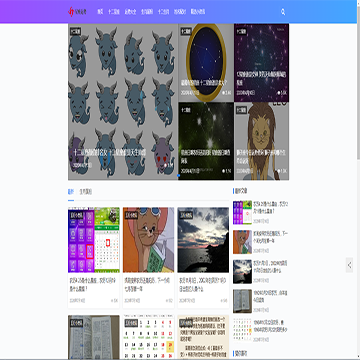This screenshot has width=360, height=360.
Task: Open the green starfield constellation card
Action: click(206, 141)
